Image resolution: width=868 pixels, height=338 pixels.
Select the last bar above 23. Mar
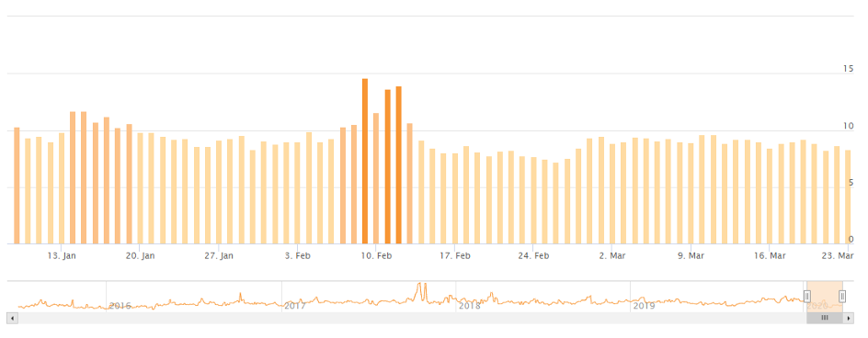tap(848, 197)
